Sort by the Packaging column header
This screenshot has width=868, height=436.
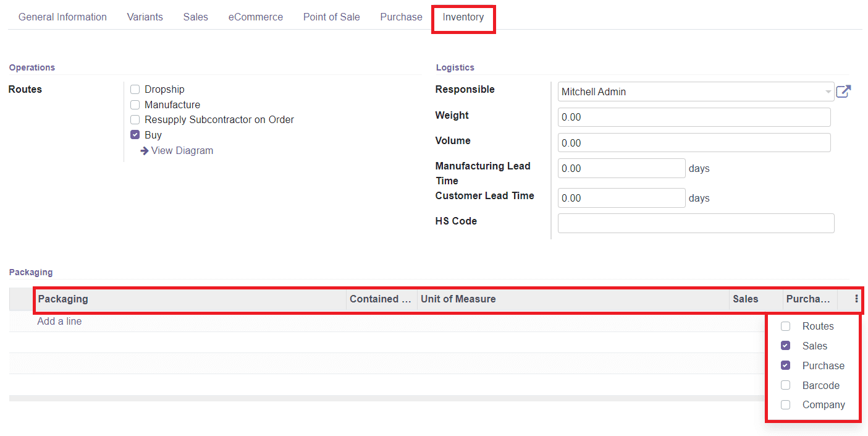62,299
